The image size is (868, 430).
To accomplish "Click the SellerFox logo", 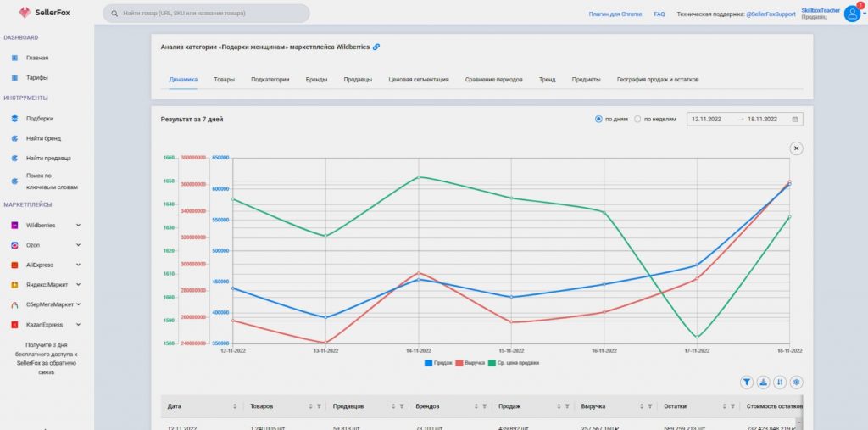I will coord(44,12).
